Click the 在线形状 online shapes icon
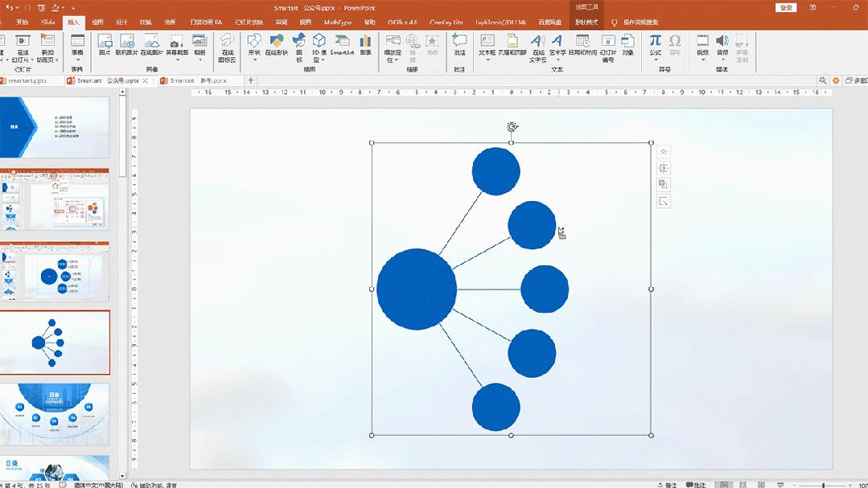The height and width of the screenshot is (488, 868). coord(276,44)
